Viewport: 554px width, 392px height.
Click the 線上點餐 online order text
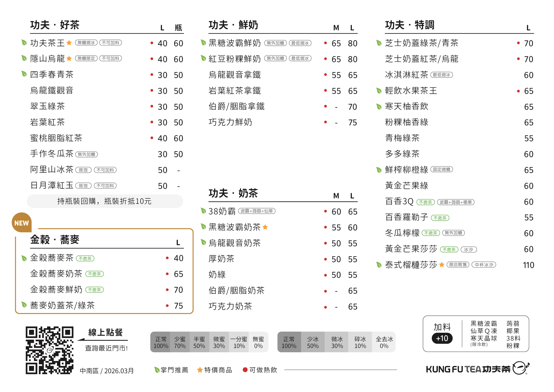pos(105,333)
